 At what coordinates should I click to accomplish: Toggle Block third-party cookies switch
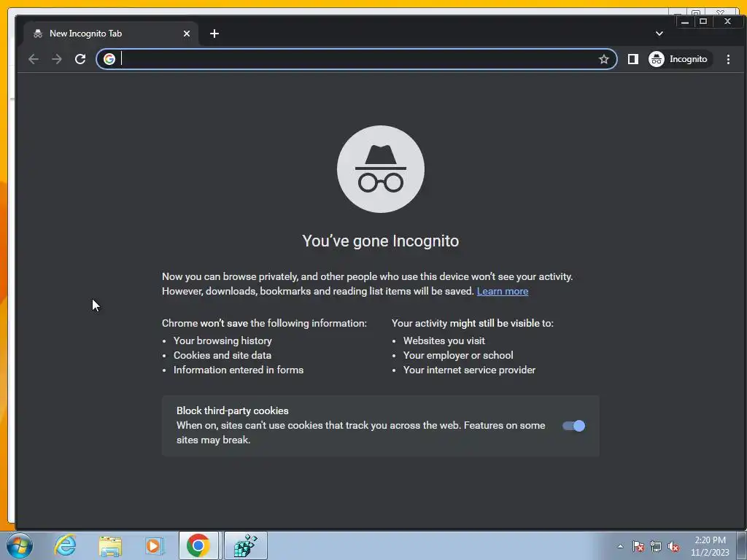573,426
